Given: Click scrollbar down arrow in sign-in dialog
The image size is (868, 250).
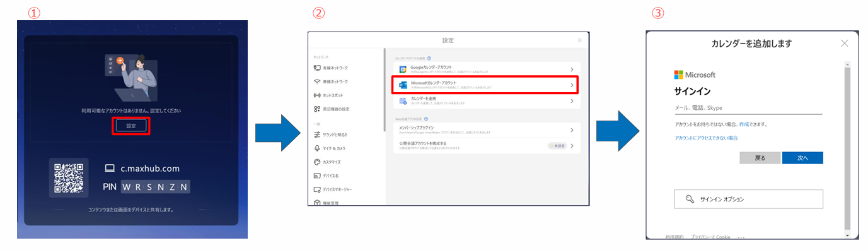Looking at the screenshot, I should tap(847, 235).
